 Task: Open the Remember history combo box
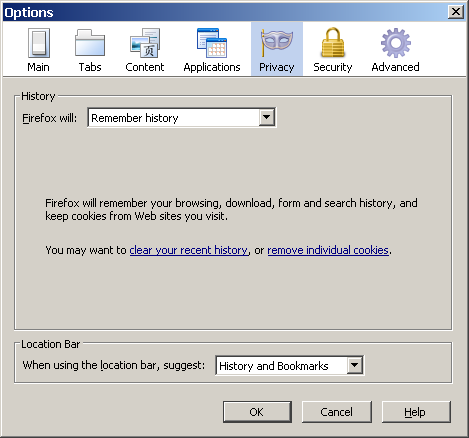(182, 117)
